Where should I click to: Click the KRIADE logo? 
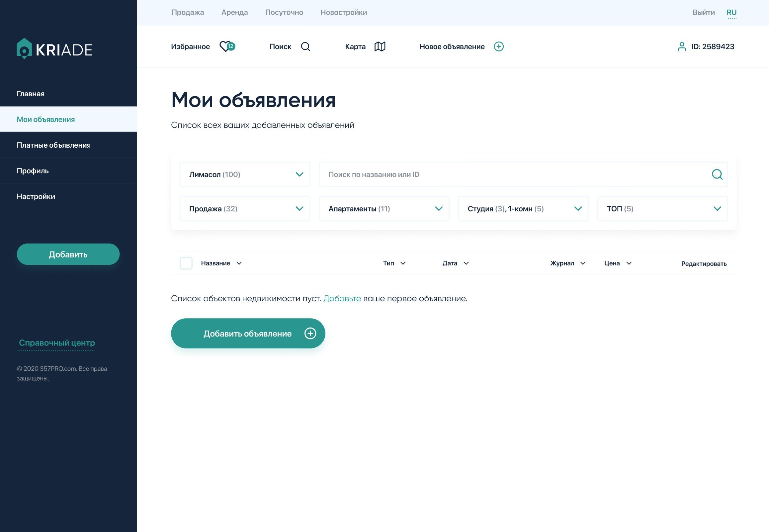(x=54, y=49)
